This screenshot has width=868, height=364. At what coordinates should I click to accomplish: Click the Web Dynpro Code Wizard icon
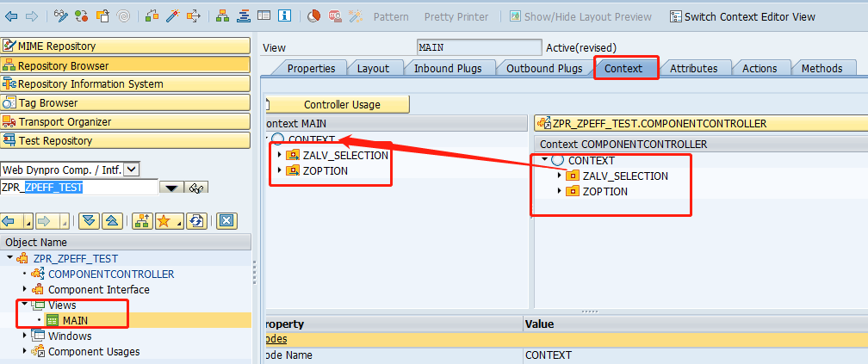356,16
